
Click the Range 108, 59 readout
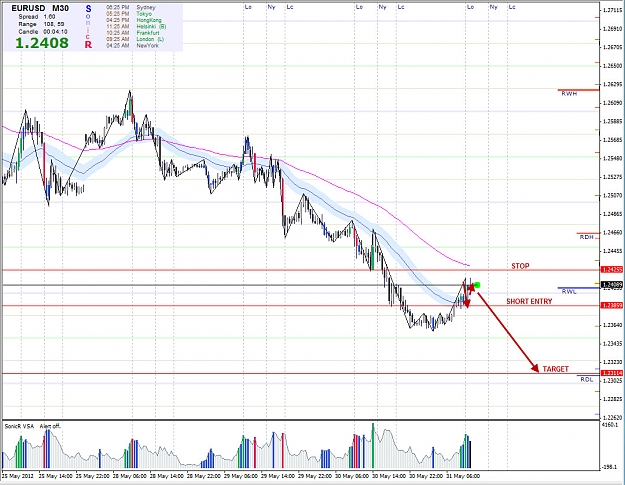41,24
